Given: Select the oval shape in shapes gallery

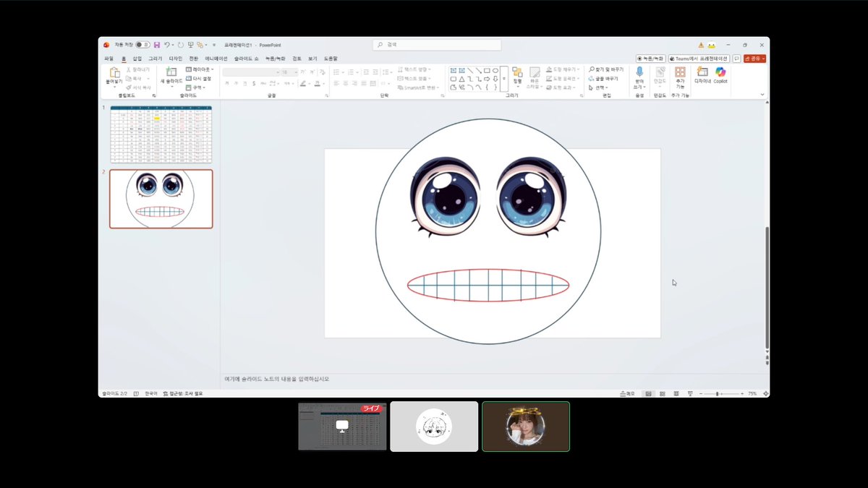Looking at the screenshot, I should 495,70.
